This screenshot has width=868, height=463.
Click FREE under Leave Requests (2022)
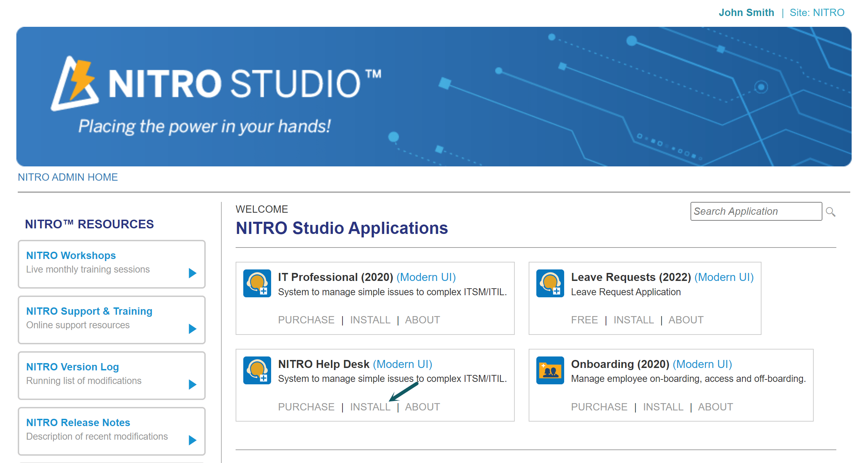584,320
